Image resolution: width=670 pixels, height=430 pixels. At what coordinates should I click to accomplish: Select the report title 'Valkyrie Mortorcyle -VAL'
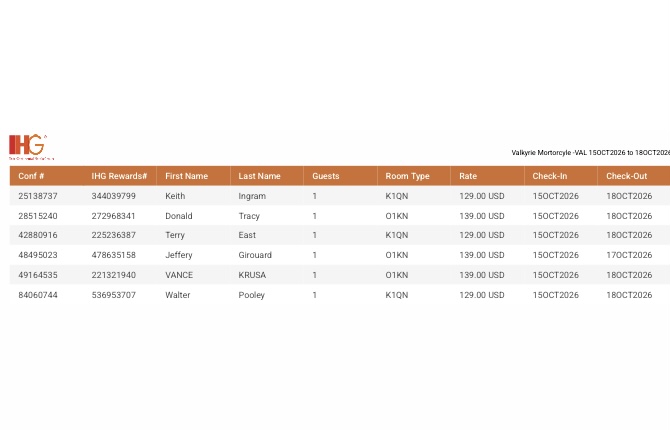[549, 153]
